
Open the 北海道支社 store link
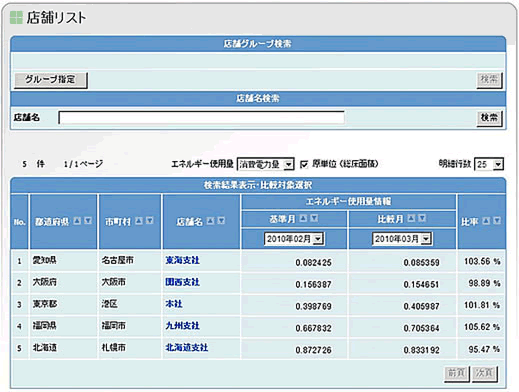[187, 348]
